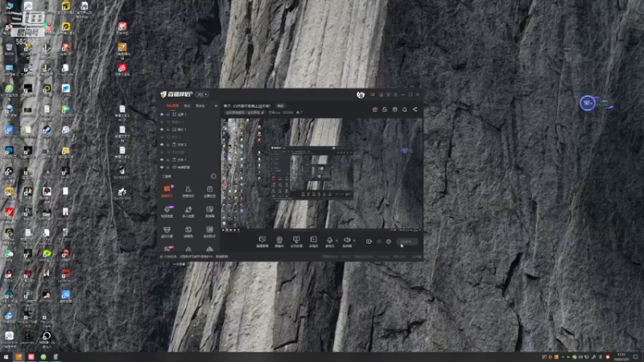Open the middle tool in the third toolbox row
Viewport: 644px width, 362px height.
188,232
